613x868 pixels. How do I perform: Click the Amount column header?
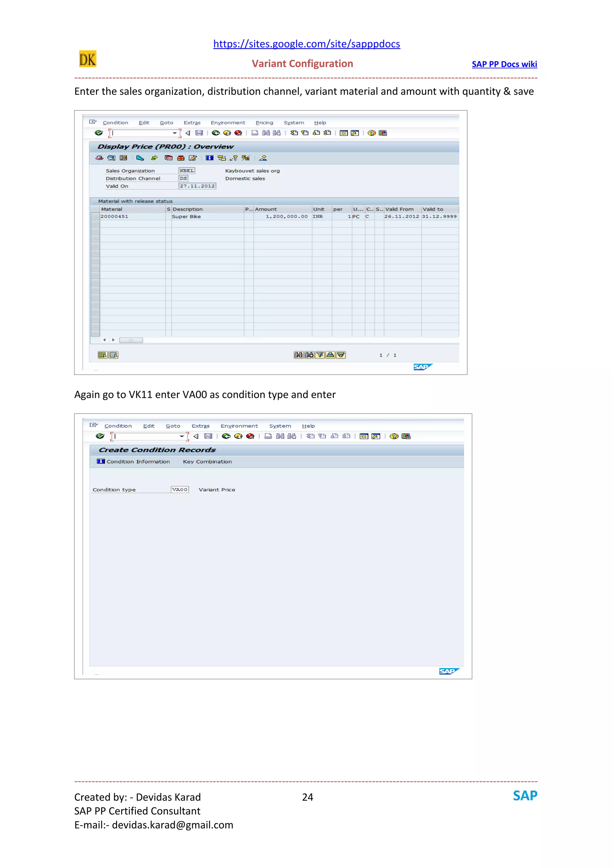(x=283, y=209)
